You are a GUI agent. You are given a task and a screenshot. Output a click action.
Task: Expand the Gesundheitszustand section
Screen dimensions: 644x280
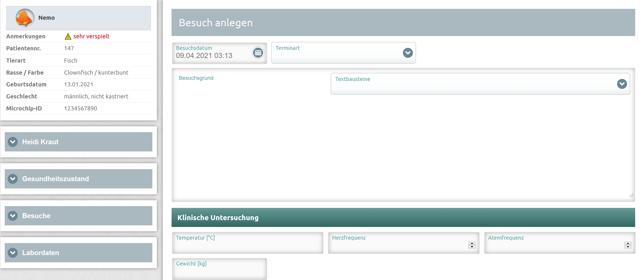13,179
